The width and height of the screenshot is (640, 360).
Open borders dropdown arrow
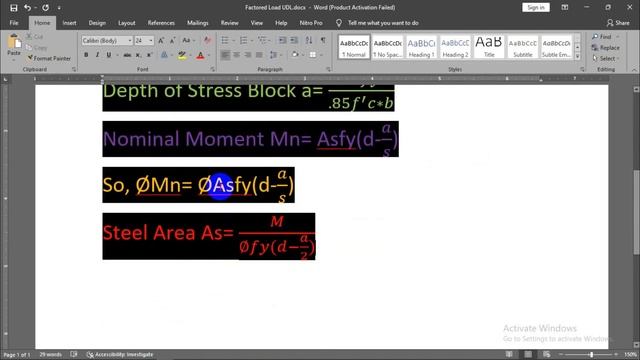tap(322, 55)
